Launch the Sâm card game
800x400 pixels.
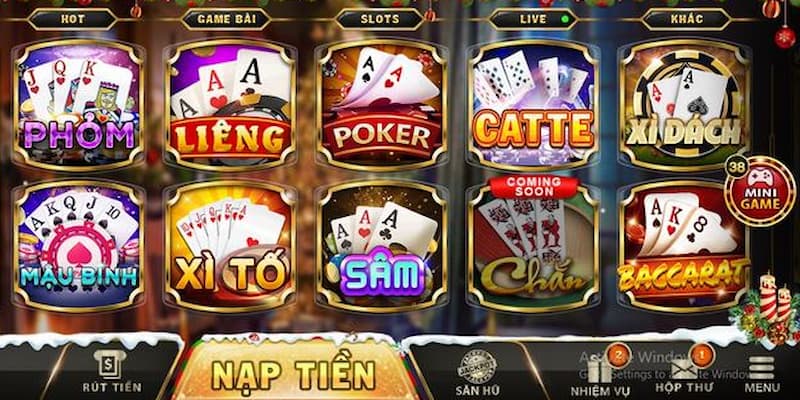(x=382, y=245)
